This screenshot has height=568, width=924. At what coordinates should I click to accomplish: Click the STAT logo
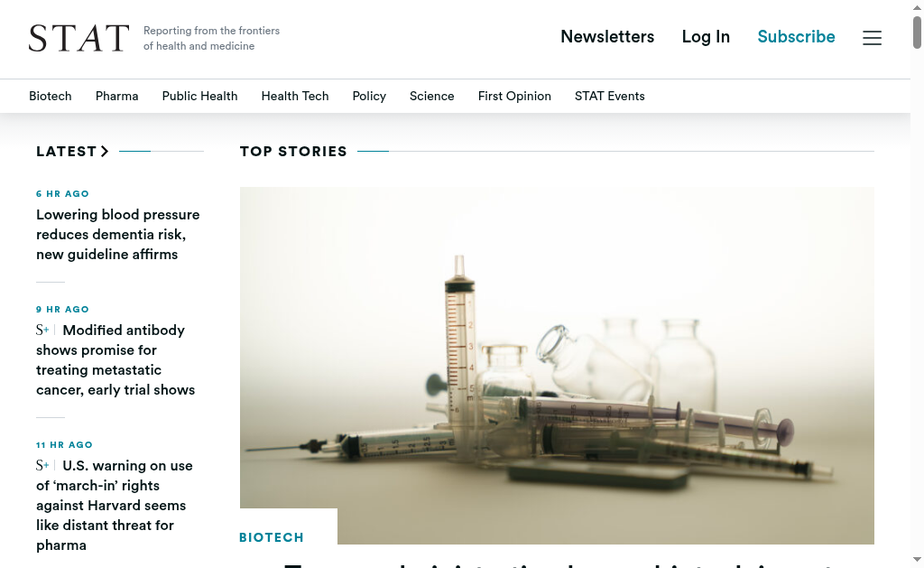click(x=79, y=38)
